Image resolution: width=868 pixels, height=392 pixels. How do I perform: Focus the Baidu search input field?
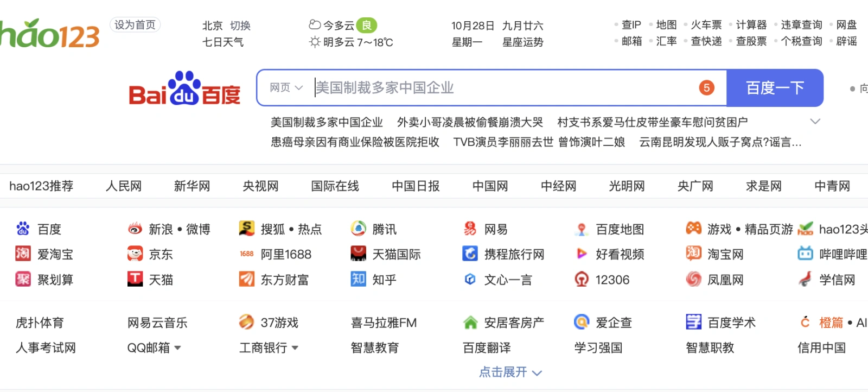505,88
